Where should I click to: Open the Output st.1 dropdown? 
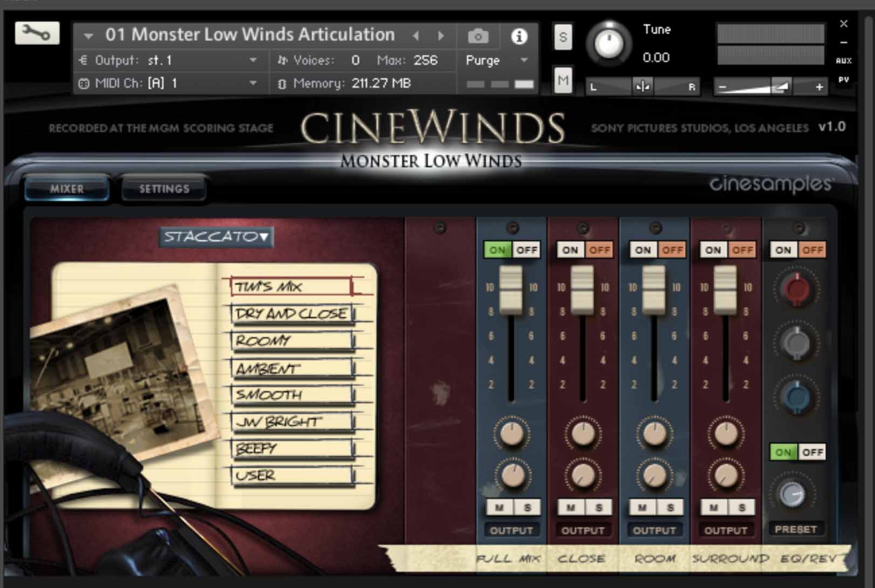point(252,60)
